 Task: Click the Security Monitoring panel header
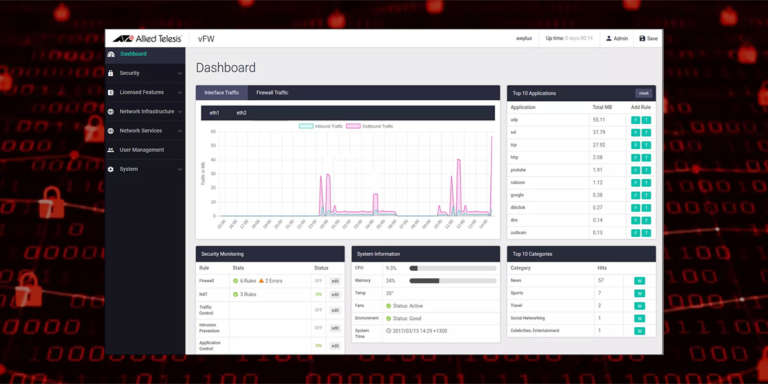[x=270, y=254]
